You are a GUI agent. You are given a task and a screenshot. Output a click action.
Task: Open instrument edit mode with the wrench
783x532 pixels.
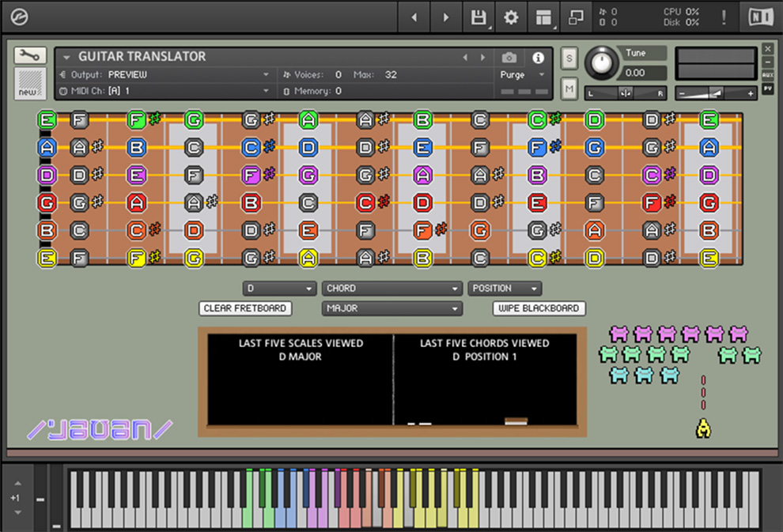[30, 55]
